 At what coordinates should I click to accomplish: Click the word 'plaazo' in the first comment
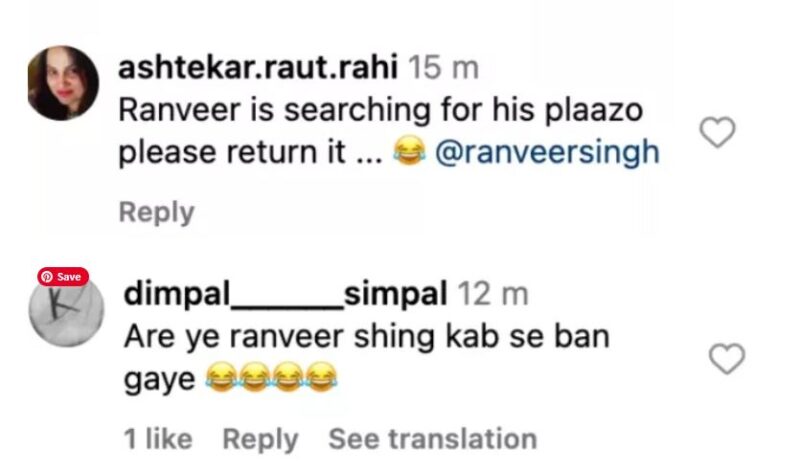(594, 111)
